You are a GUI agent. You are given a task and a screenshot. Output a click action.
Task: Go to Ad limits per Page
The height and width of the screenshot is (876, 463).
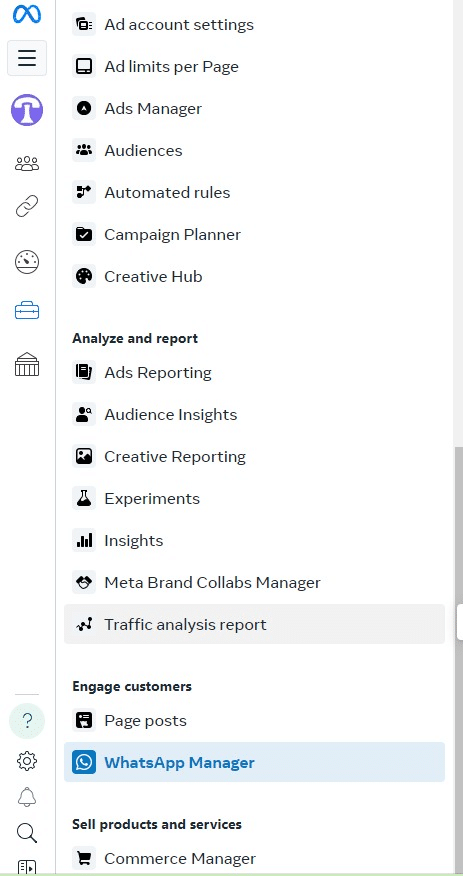tap(254, 66)
